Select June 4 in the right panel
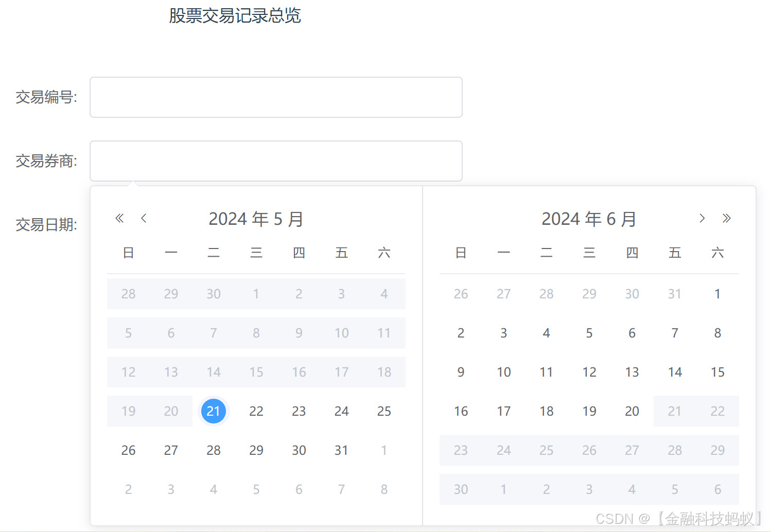The height and width of the screenshot is (532, 771). 547,333
